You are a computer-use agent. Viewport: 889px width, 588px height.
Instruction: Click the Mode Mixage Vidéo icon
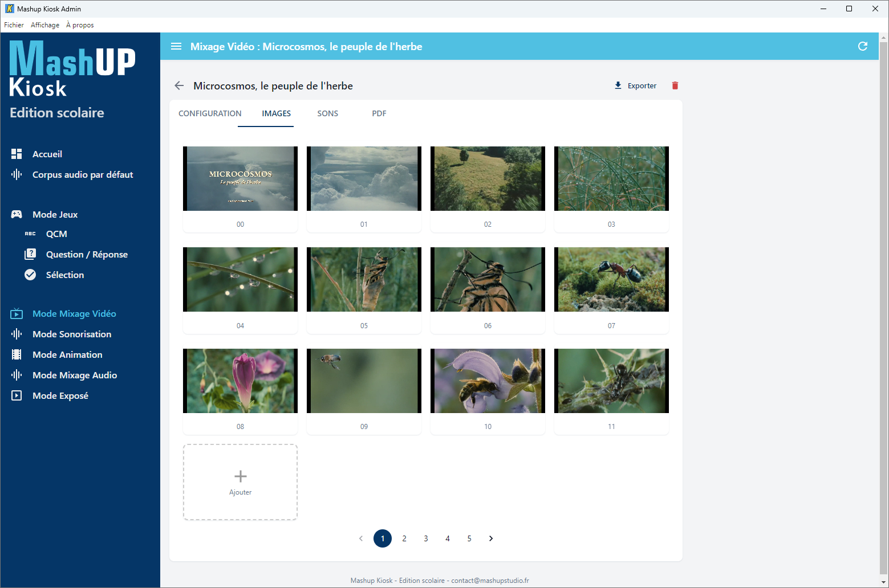[x=17, y=313]
